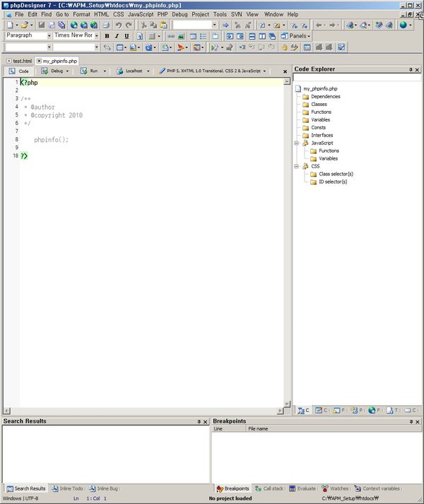Switch to the Call stack tab
The image size is (424, 504).
(x=269, y=488)
